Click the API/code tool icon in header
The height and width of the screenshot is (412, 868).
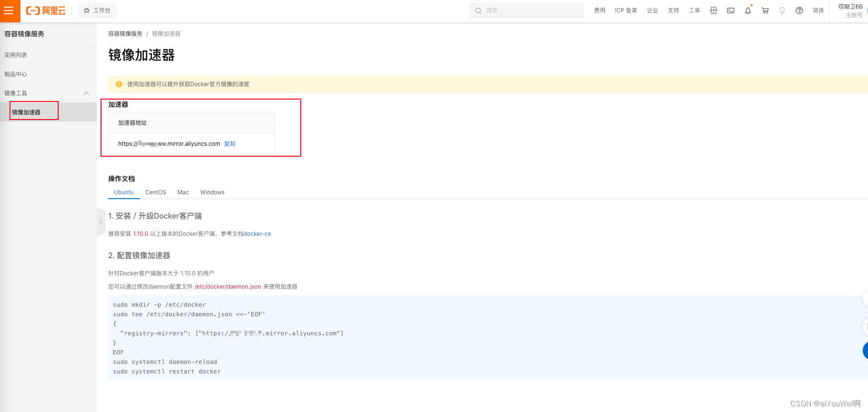point(714,10)
